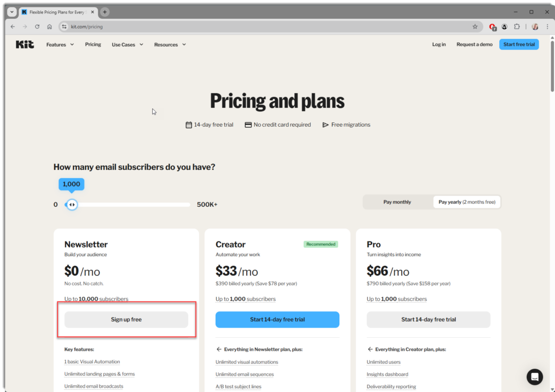
Task: Open the chat support widget icon
Action: click(x=534, y=377)
